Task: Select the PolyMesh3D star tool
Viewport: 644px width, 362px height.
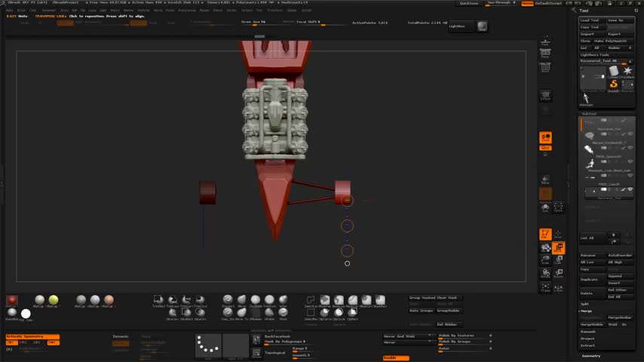Action: 627,72
